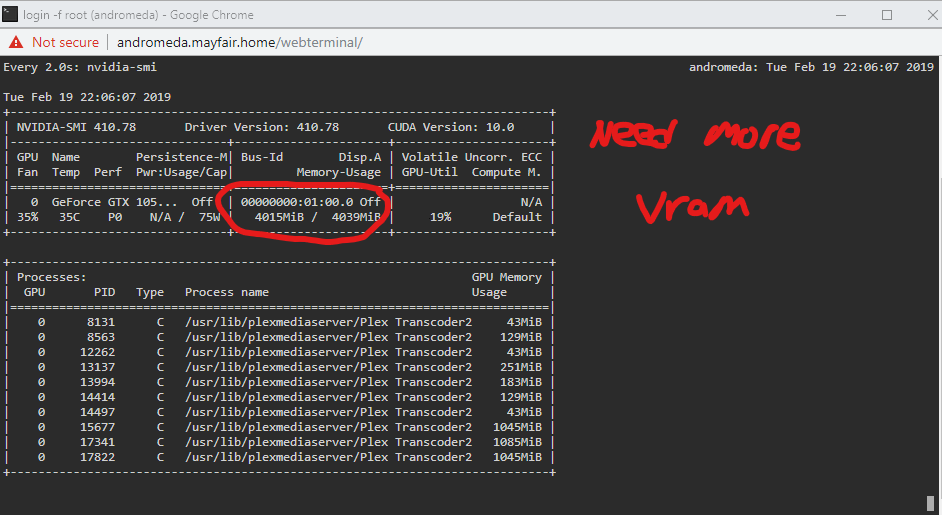This screenshot has width=942, height=515.
Task: Click the 'GPU Memory' column header
Action: 506,277
